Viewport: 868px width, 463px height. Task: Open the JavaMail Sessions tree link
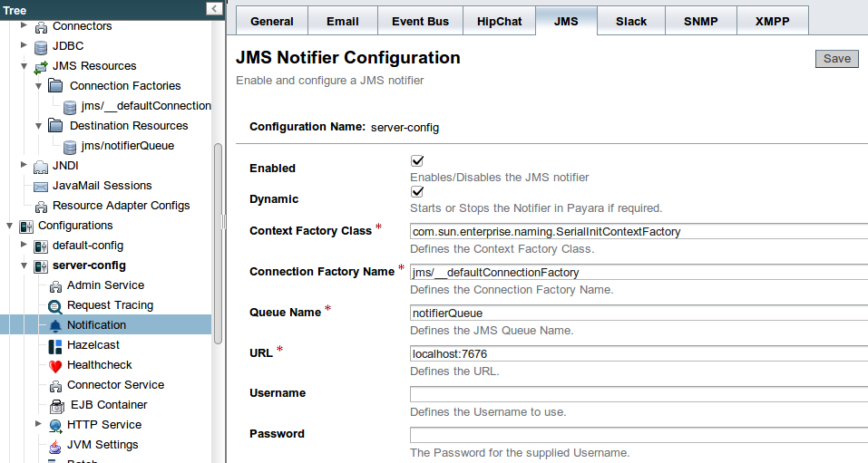[x=102, y=186]
